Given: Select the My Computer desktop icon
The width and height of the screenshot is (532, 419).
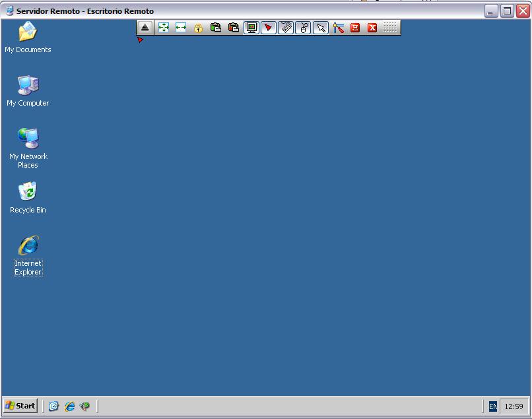Looking at the screenshot, I should coord(28,91).
